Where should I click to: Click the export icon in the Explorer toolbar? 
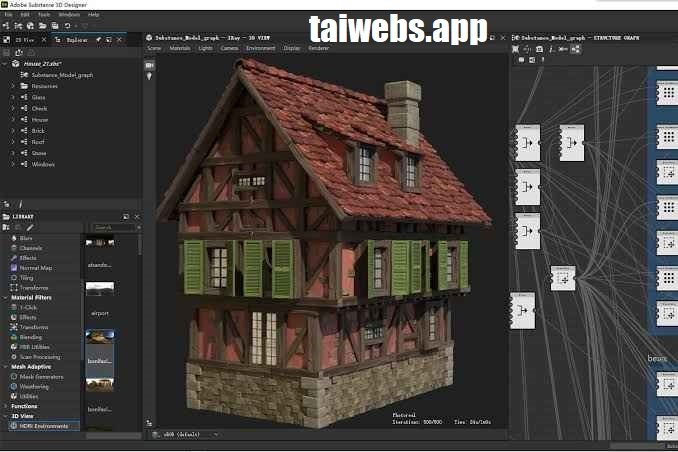19,53
